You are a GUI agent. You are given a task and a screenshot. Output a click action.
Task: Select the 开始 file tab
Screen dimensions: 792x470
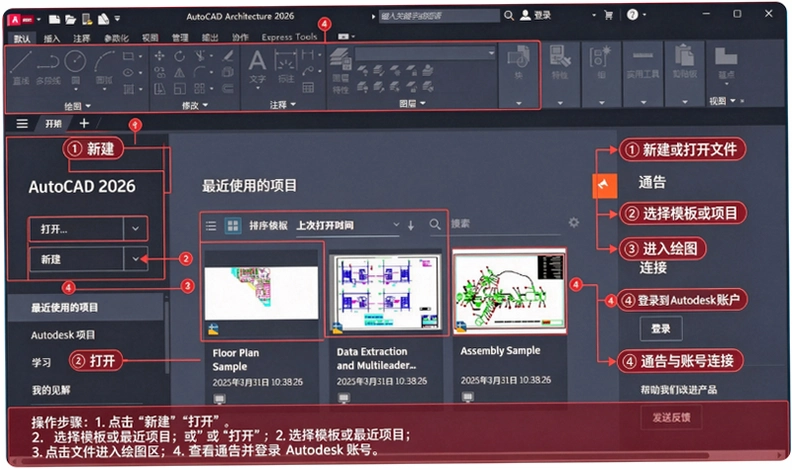click(x=53, y=124)
